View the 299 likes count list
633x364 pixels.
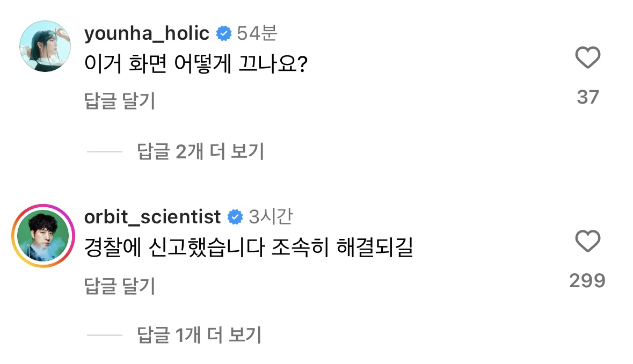(x=587, y=280)
